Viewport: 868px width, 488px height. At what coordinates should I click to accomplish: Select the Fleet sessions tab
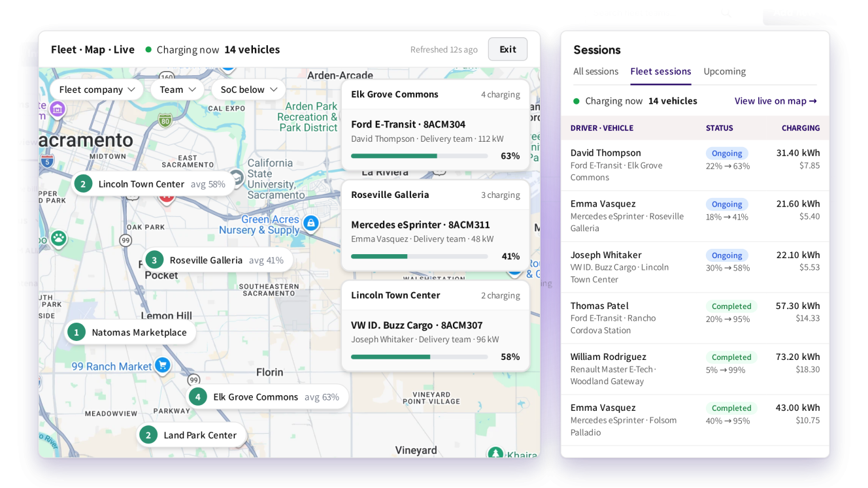(x=661, y=71)
